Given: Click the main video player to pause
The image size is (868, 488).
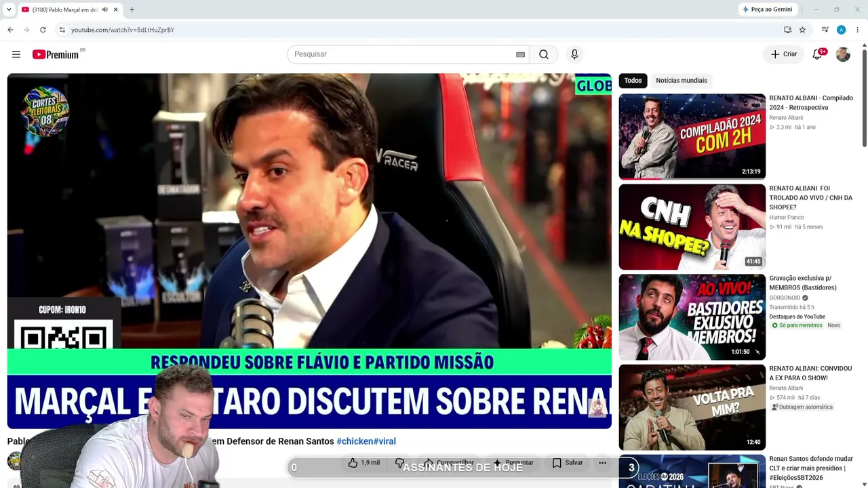Looking at the screenshot, I should (x=309, y=251).
